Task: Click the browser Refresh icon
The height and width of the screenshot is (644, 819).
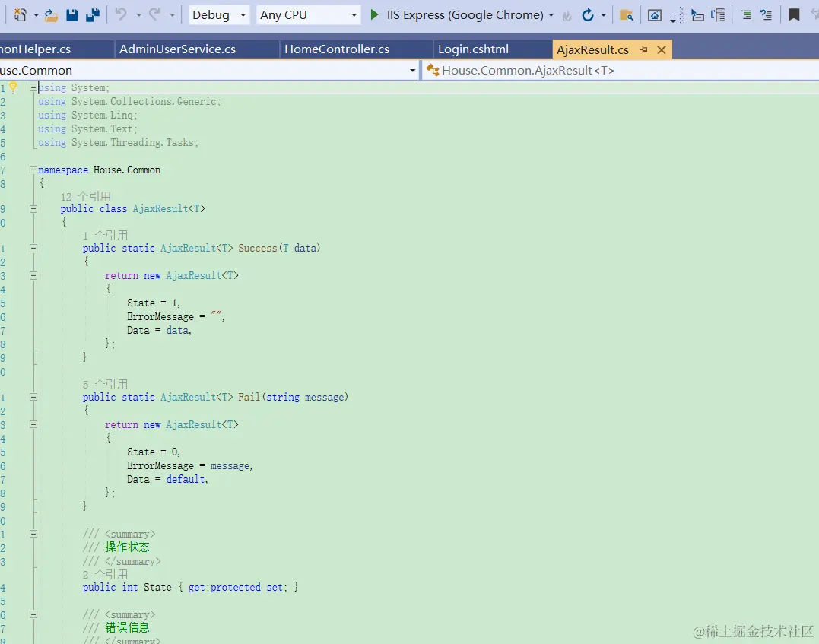Action: click(x=588, y=14)
